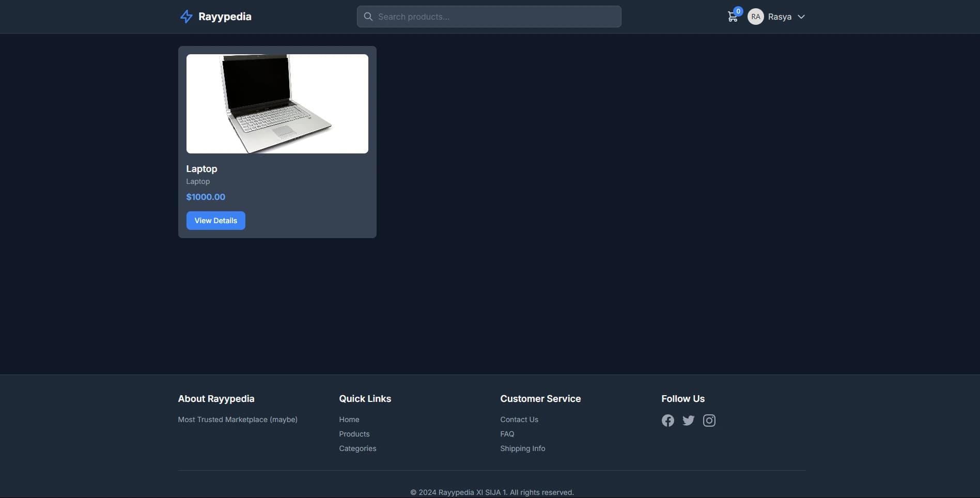Open the shopping cart

coord(733,17)
